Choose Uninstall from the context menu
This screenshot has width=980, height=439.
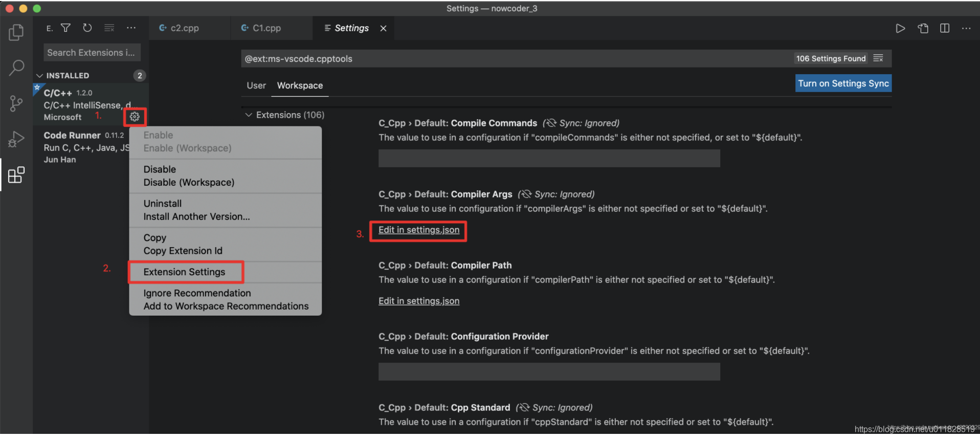pos(163,203)
